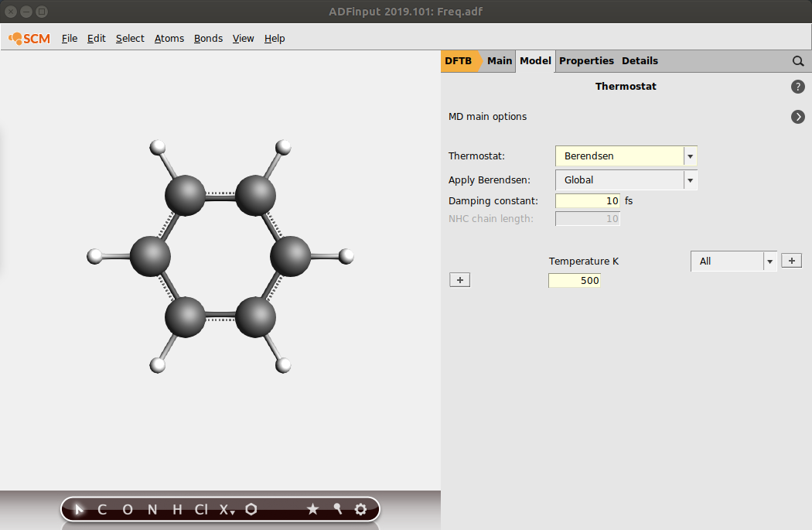This screenshot has width=812, height=530.
Task: Click the star pre-optimize icon
Action: (312, 509)
